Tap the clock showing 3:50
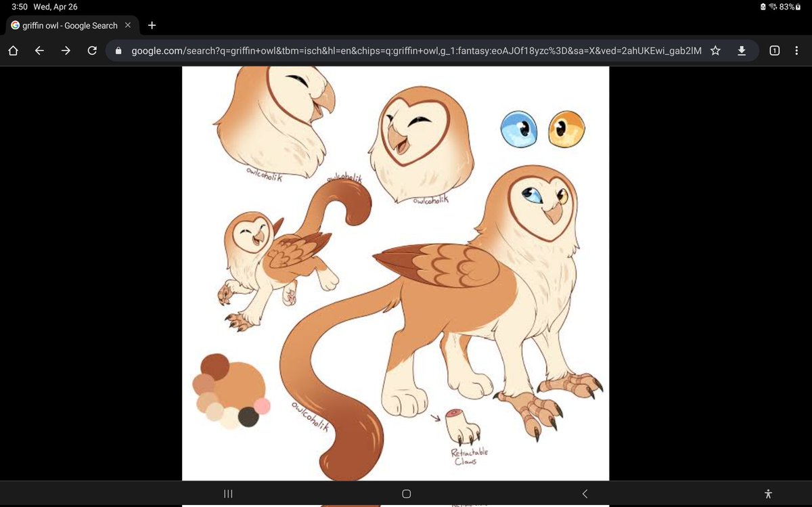The image size is (812, 507). coord(19,7)
